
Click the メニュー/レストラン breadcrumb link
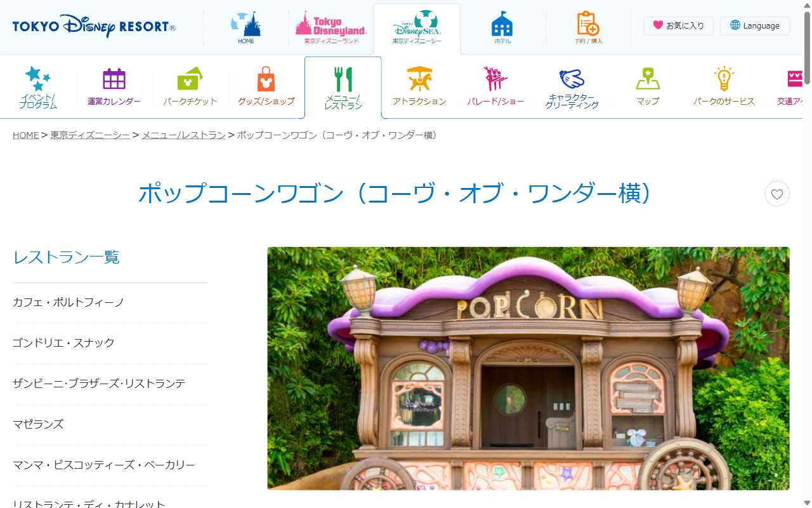[x=184, y=135]
